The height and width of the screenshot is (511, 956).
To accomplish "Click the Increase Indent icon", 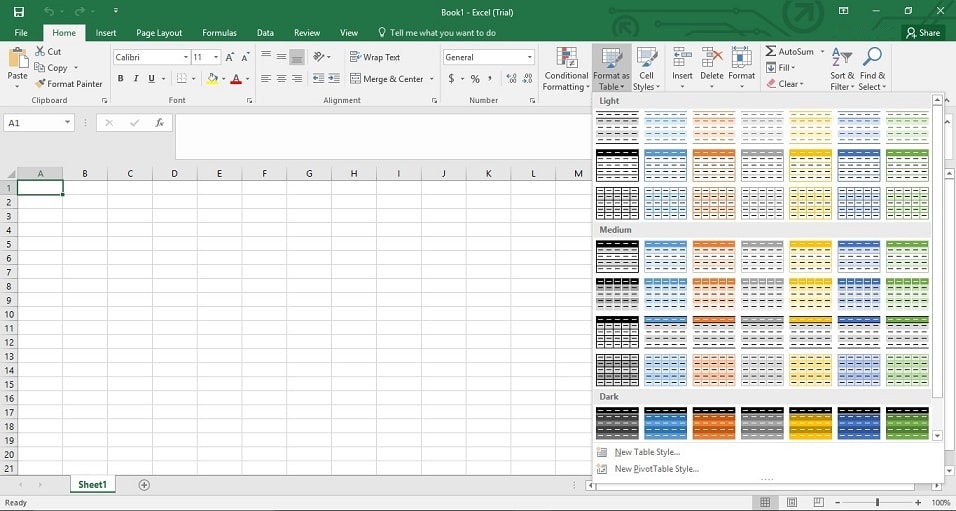I will pos(334,79).
